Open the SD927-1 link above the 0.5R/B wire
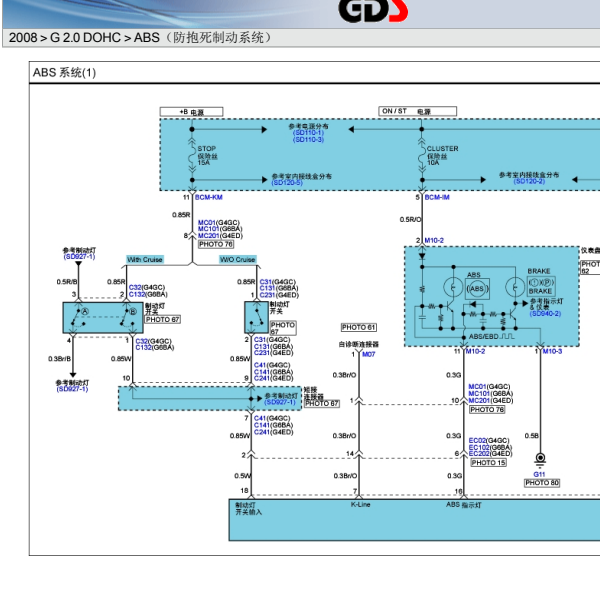The height and width of the screenshot is (599, 600). pos(79,256)
